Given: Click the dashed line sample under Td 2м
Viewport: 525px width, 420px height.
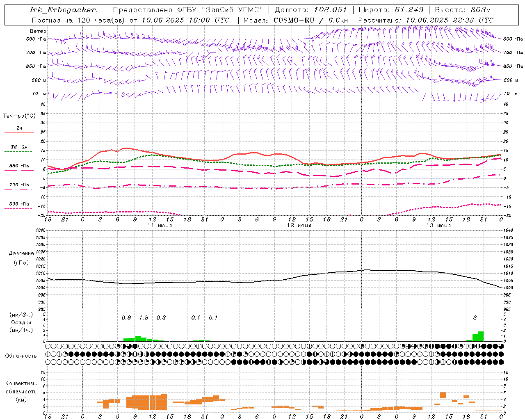Looking at the screenshot, I should coord(19,152).
